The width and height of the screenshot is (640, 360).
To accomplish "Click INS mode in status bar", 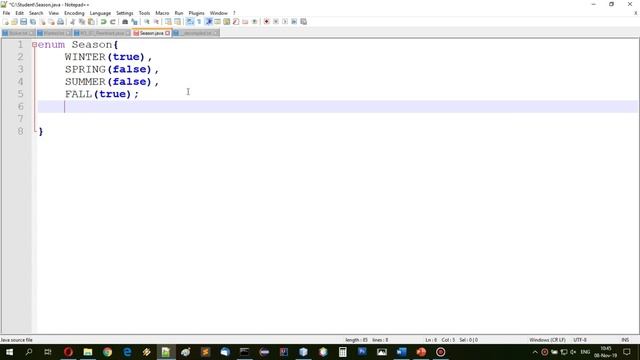I will (625, 340).
